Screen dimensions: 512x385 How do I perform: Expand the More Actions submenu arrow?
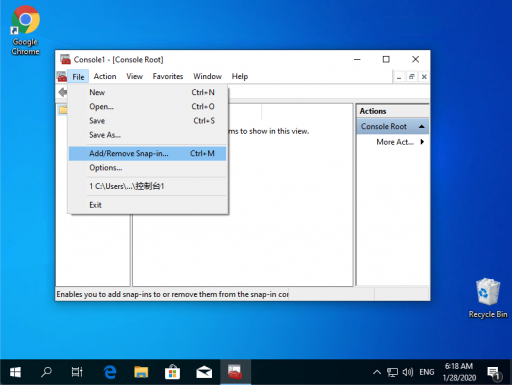tap(422, 142)
